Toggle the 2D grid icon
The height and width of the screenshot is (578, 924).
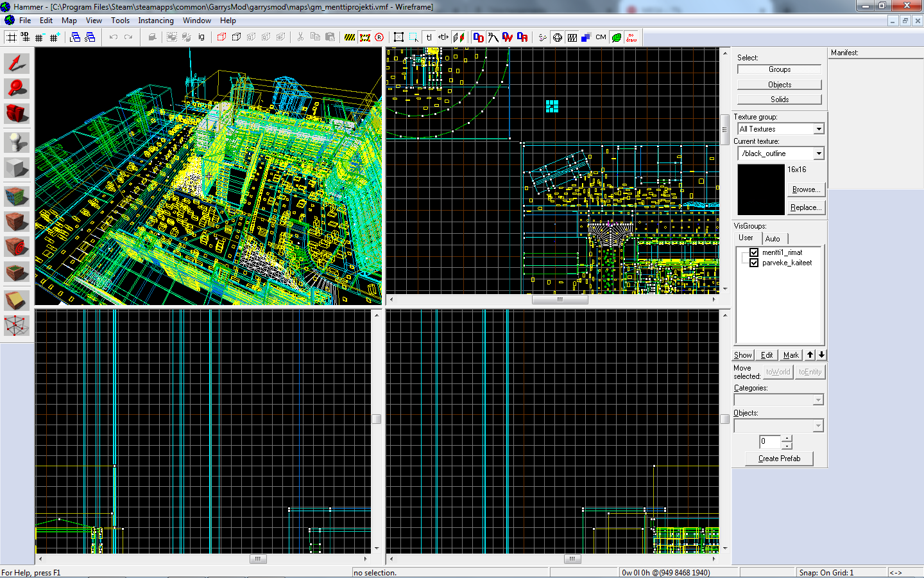point(11,37)
